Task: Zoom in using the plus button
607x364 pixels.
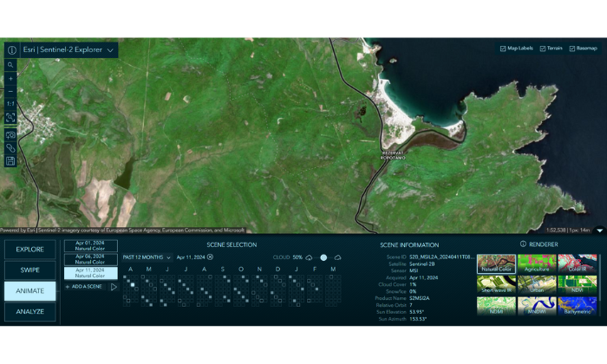Action: point(10,79)
